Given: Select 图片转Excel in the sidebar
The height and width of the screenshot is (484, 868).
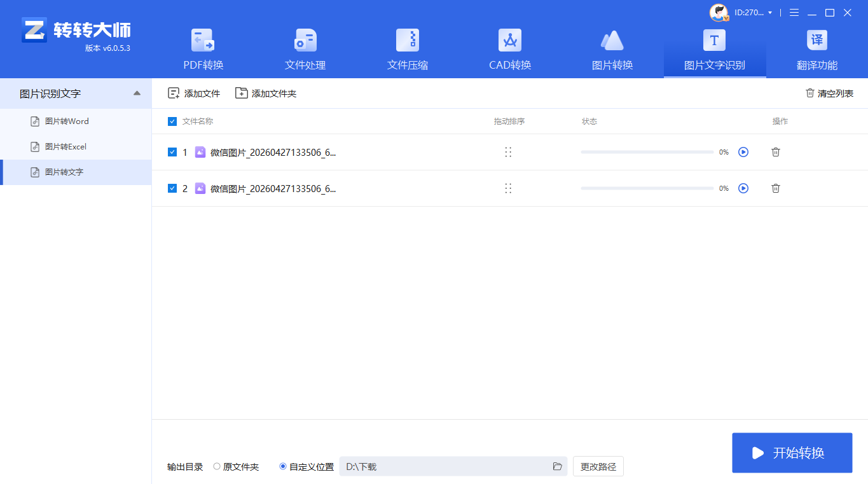Looking at the screenshot, I should 76,147.
